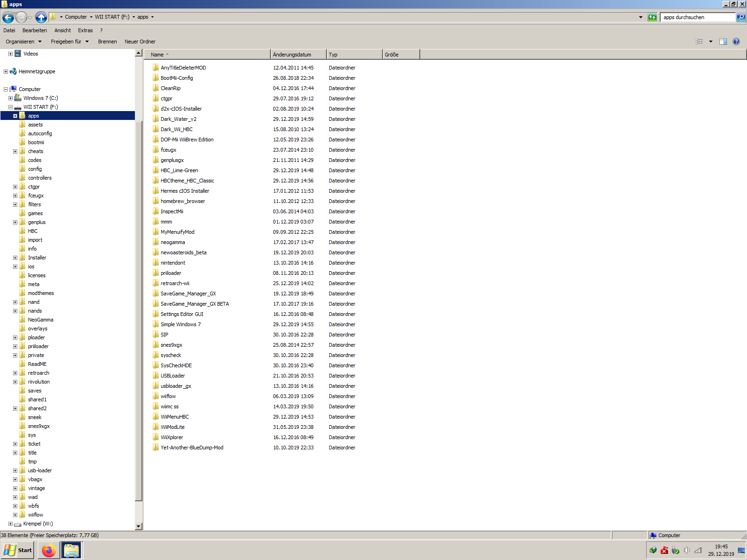The height and width of the screenshot is (560, 747).
Task: Select the usb-loader folder in tree
Action: pos(40,470)
